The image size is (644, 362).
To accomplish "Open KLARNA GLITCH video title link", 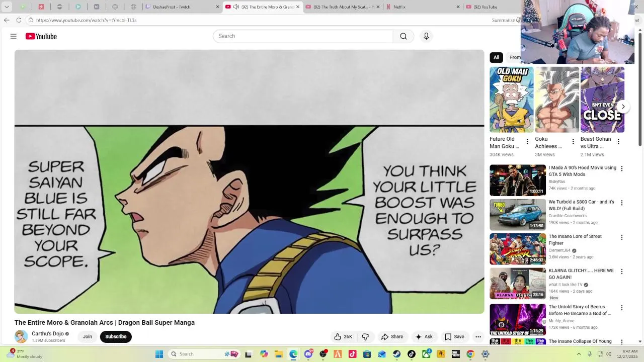I will point(581,274).
